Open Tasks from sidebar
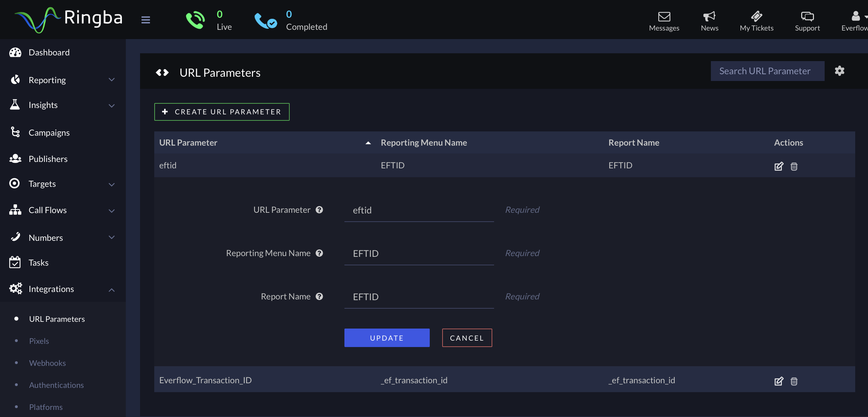 coord(38,262)
